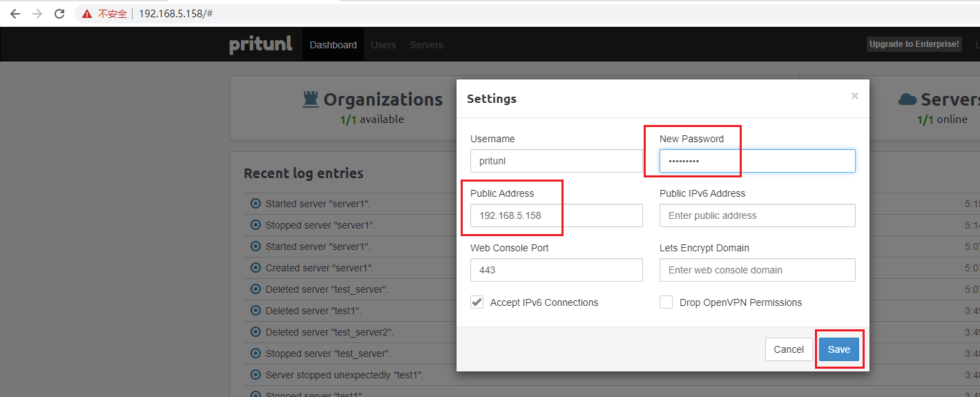
Task: Focus the Username input field
Action: (556, 161)
